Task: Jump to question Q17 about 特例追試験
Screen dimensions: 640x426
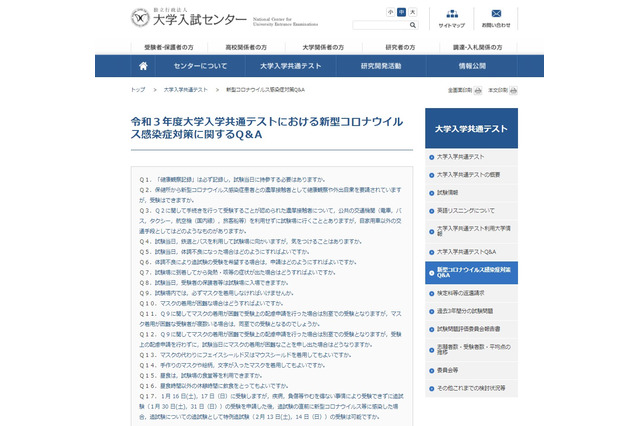Action: pos(271,406)
